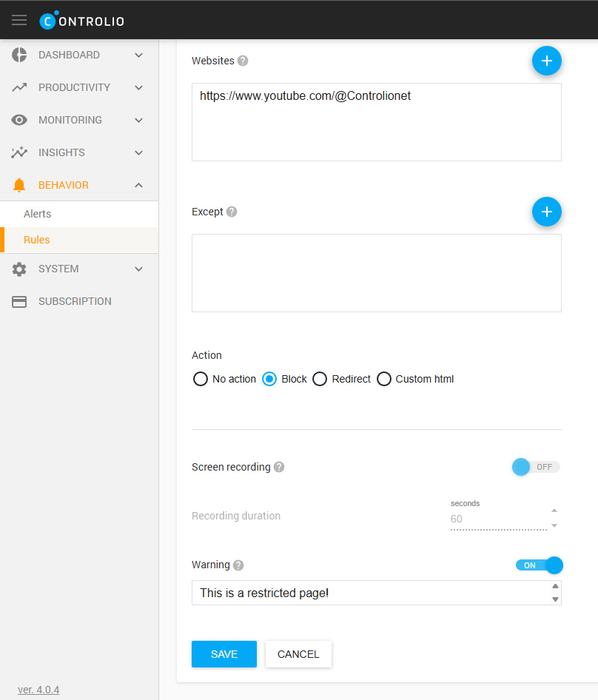
Task: Save the rule settings
Action: point(224,654)
